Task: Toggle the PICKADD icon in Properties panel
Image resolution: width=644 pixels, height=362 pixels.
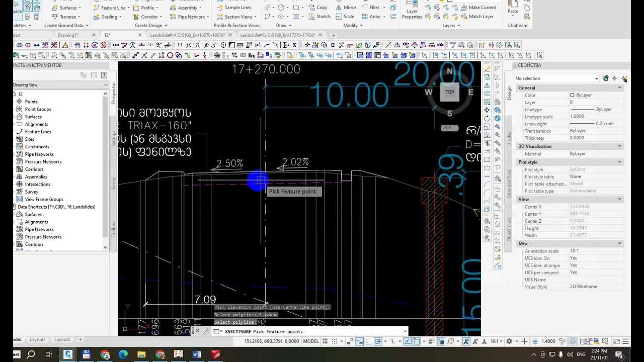Action: 605,78
